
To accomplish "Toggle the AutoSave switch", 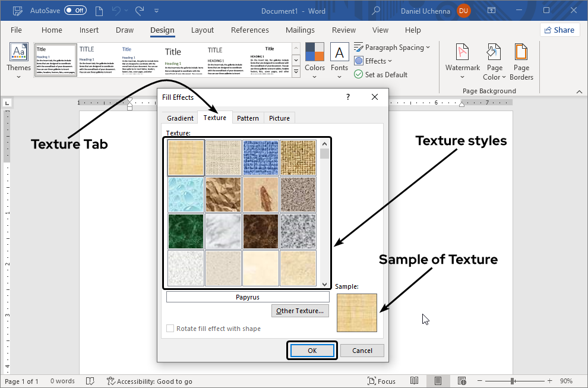I will tap(75, 11).
